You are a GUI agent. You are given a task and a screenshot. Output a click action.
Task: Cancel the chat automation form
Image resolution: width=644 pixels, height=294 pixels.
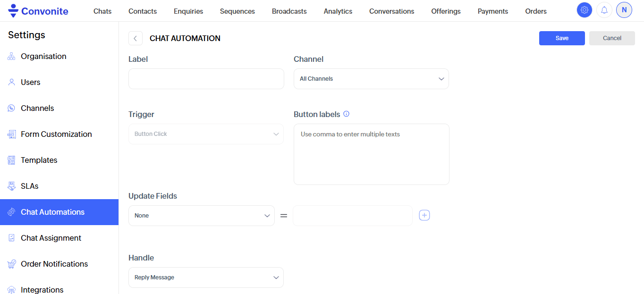click(x=612, y=38)
